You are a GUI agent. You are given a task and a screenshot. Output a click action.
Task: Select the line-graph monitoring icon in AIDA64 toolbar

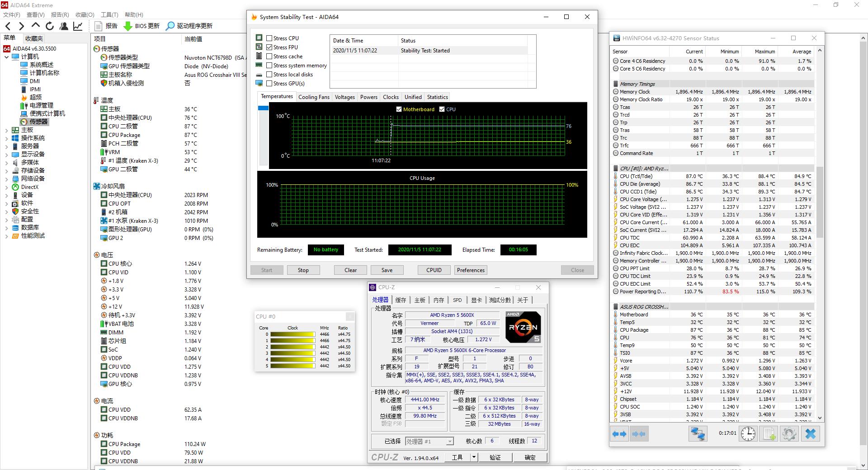click(x=78, y=26)
